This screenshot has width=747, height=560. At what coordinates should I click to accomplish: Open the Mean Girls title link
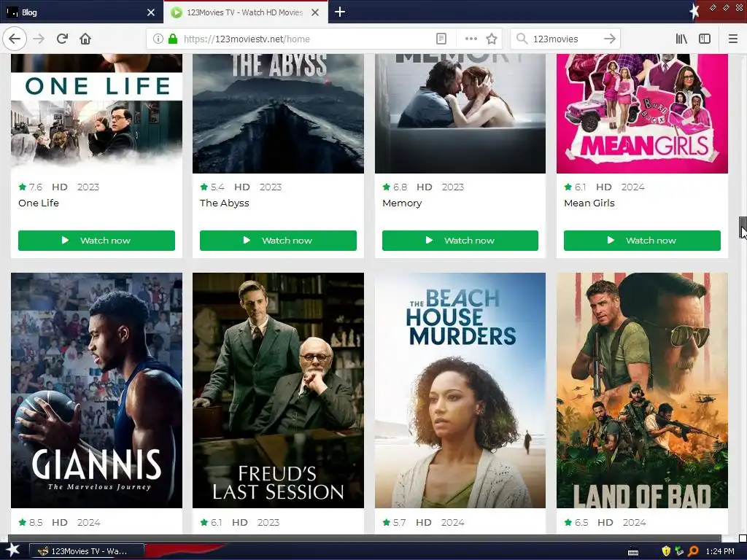coord(589,203)
